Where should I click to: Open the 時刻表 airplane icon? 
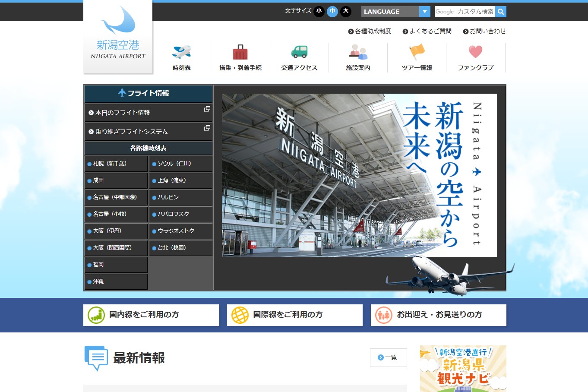182,52
